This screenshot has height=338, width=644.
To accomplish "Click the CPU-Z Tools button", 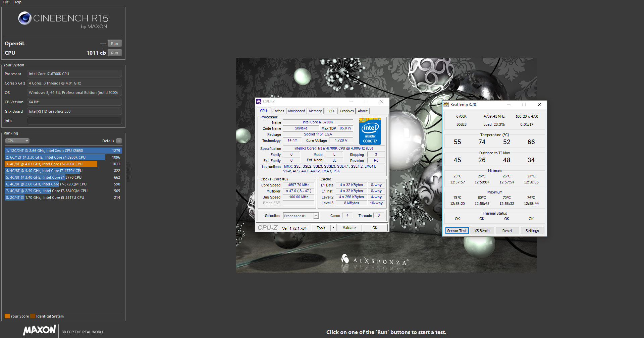I will [321, 228].
